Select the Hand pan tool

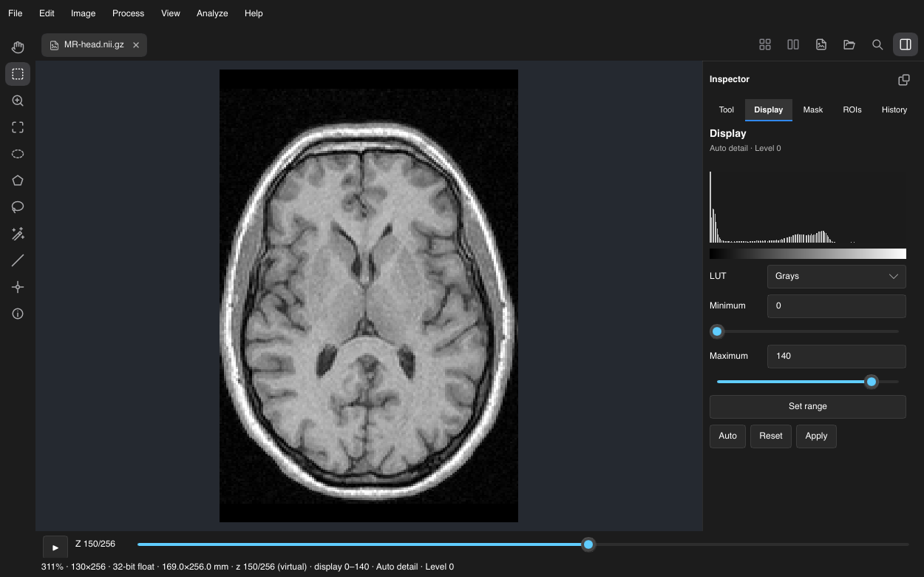pos(18,47)
